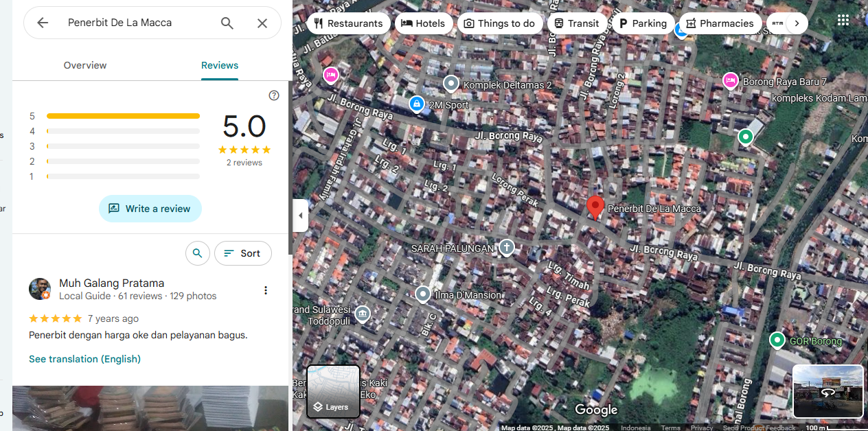Click the GOR Borong green marker
The height and width of the screenshot is (431, 868).
pos(777,340)
